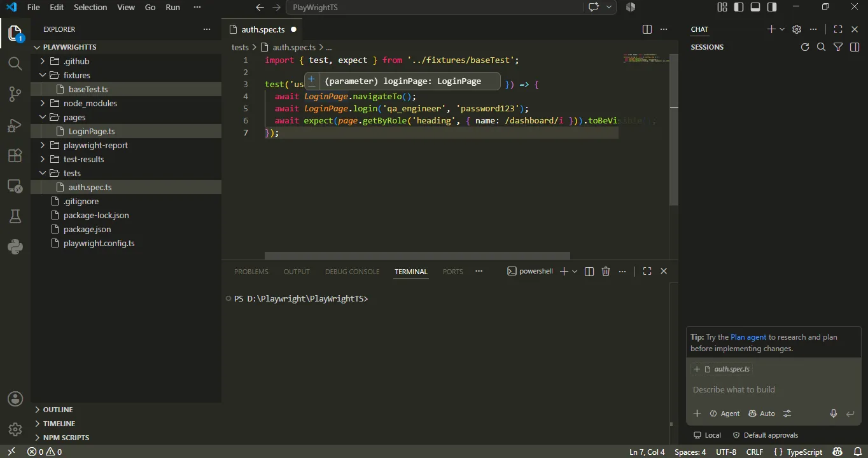This screenshot has width=868, height=458.
Task: Click Default approvals below the chat input
Action: point(765,435)
